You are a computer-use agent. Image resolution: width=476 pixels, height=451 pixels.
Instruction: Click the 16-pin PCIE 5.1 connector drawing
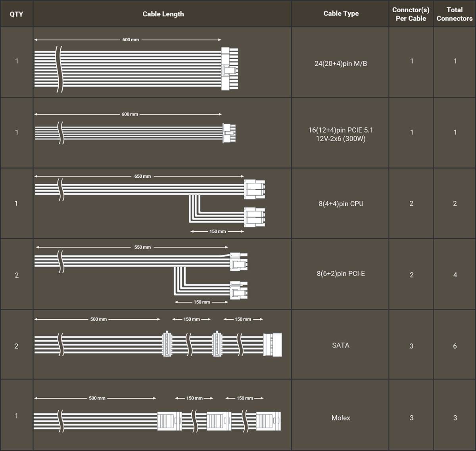[229, 133]
